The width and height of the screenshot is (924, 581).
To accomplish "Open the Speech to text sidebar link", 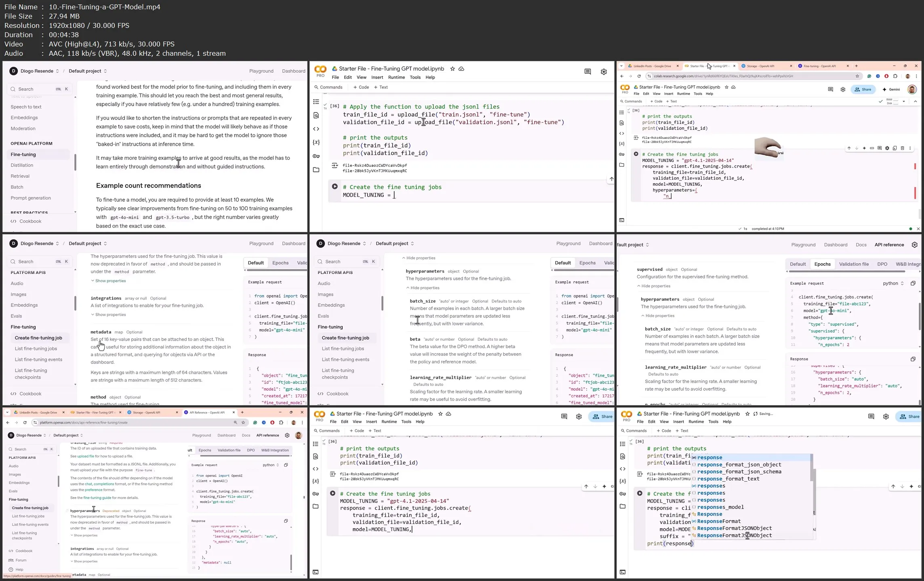I will pyautogui.click(x=26, y=107).
